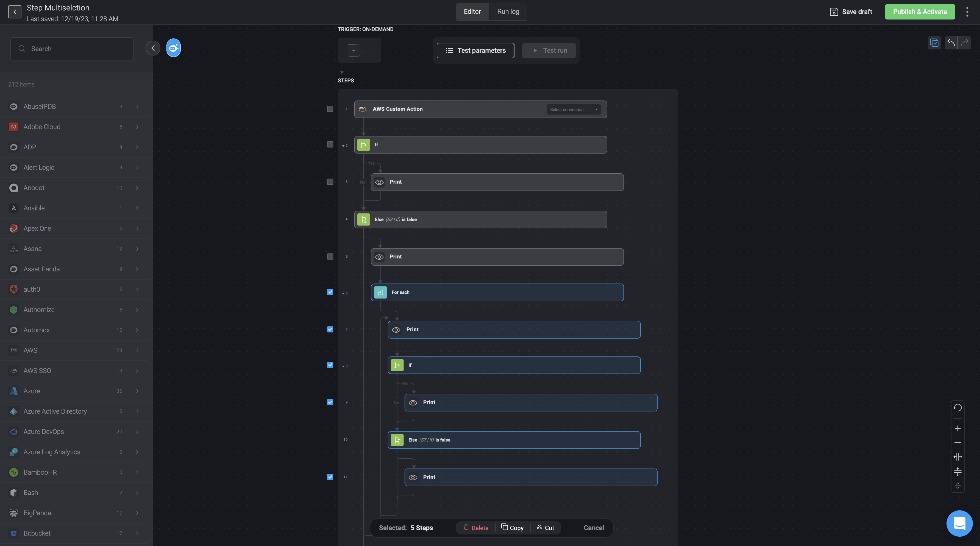The image size is (980, 546).
Task: Switch to the Editor tab
Action: pyautogui.click(x=472, y=12)
